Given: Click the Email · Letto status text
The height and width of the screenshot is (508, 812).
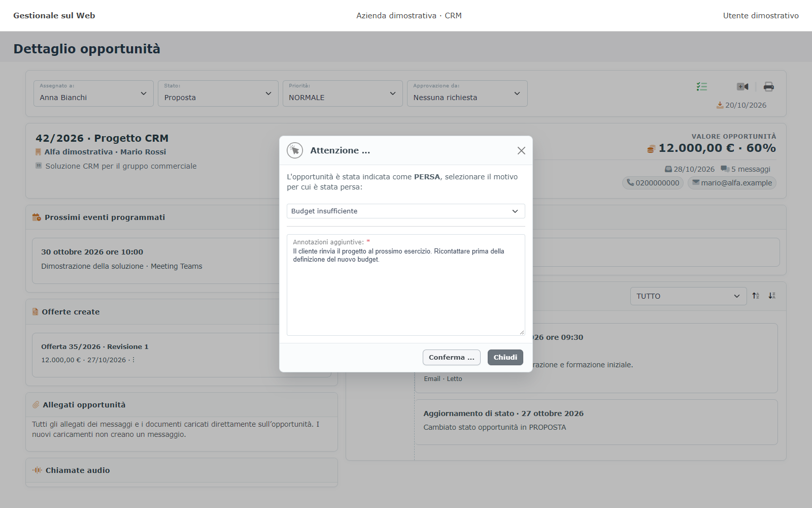Looking at the screenshot, I should [443, 379].
